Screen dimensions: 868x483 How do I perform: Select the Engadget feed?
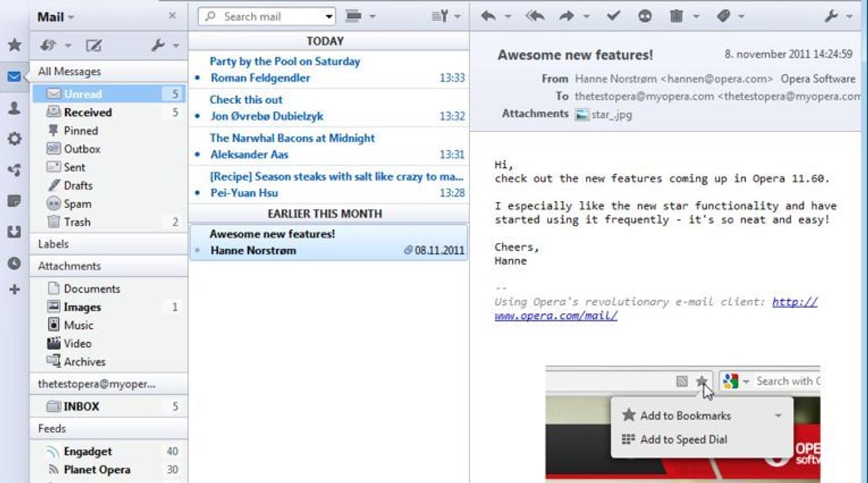109,451
